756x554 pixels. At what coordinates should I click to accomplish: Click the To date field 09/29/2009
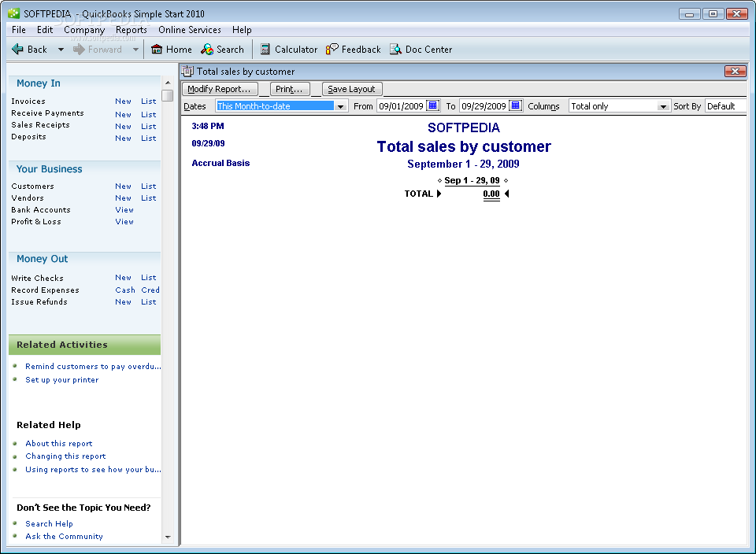coord(484,106)
